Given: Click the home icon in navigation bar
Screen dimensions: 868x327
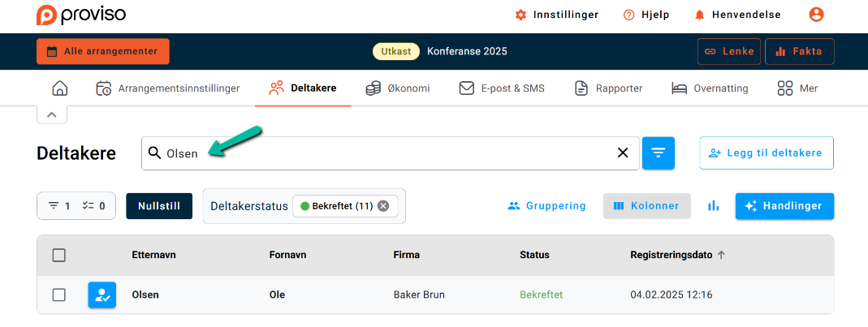Looking at the screenshot, I should 59,88.
